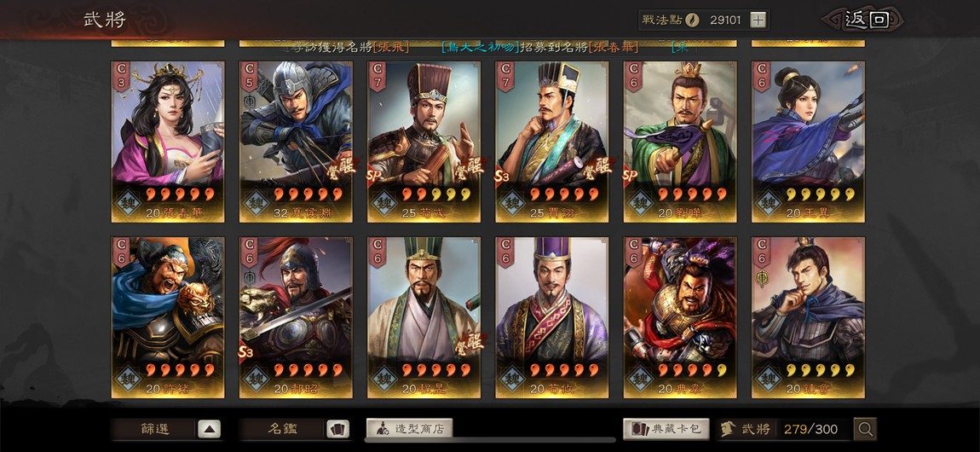Pick the 王異 general card

tap(808, 142)
